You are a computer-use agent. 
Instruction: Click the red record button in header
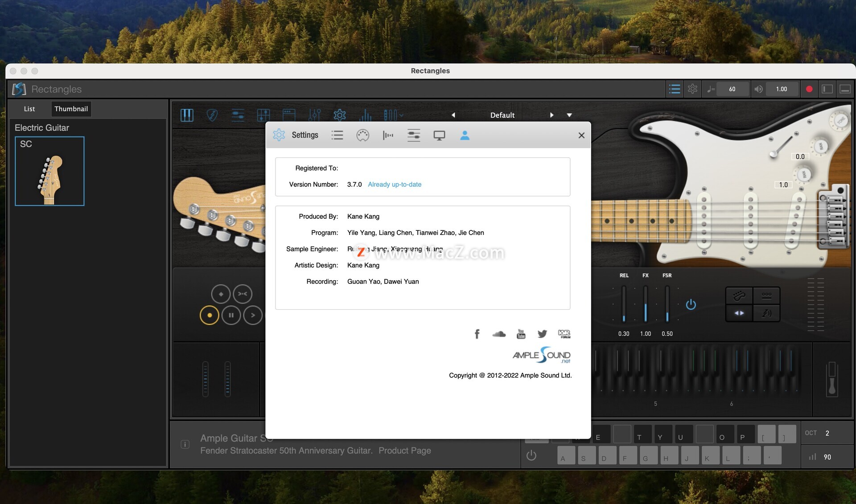pyautogui.click(x=809, y=89)
